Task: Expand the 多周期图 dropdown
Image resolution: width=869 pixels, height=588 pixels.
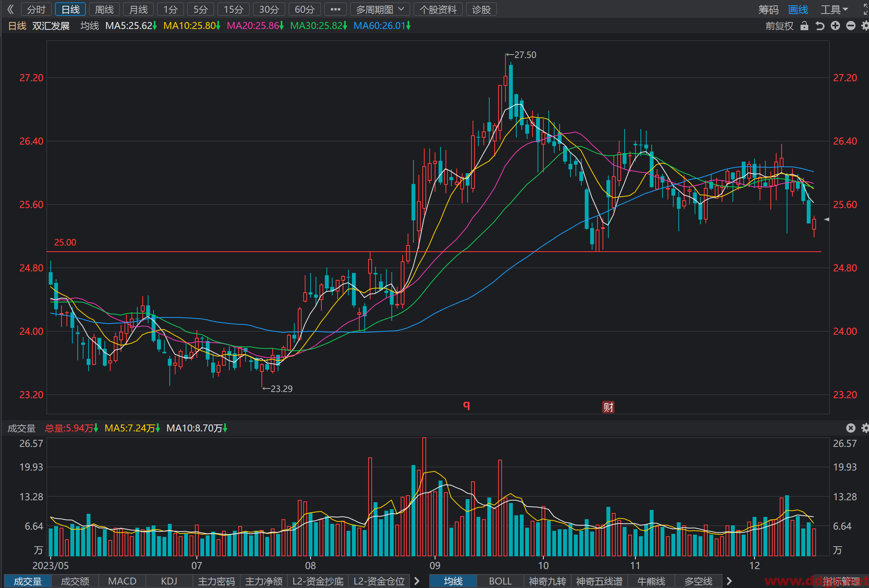Action: coord(380,9)
